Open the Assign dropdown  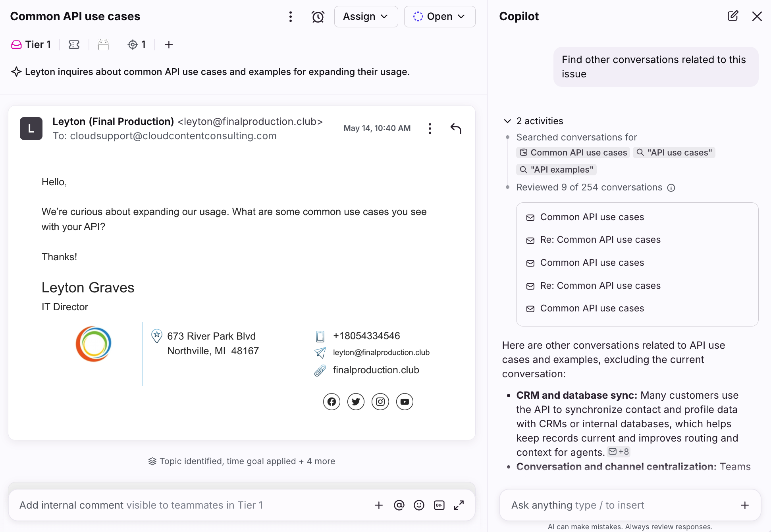pyautogui.click(x=366, y=17)
